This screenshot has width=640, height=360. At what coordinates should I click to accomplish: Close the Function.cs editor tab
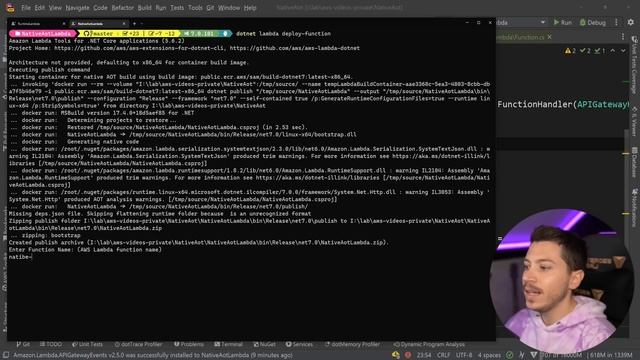(549, 37)
